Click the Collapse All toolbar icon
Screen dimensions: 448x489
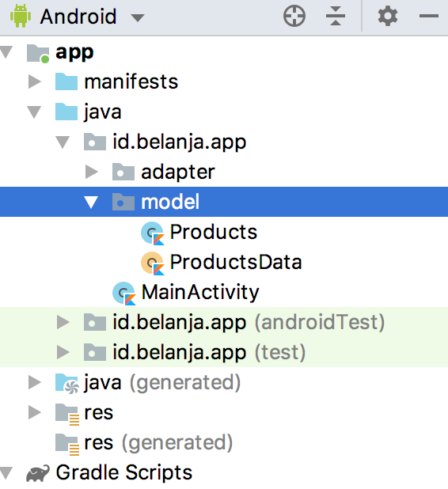(x=336, y=16)
